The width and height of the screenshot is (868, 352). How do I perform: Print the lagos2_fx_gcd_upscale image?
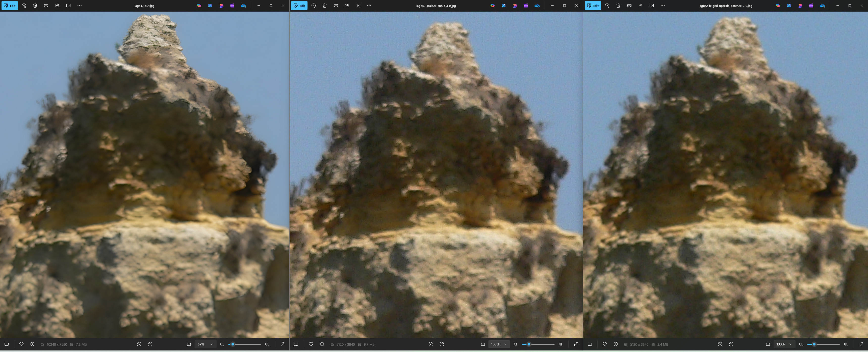[629, 6]
